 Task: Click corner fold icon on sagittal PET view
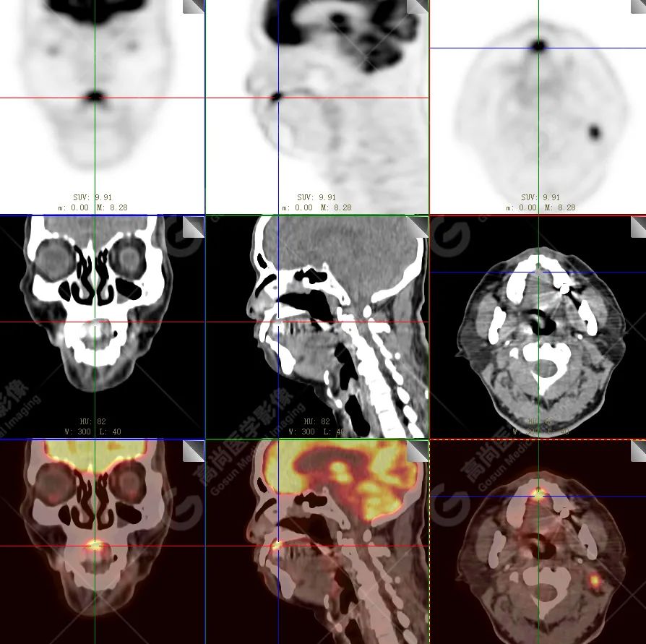(x=418, y=7)
